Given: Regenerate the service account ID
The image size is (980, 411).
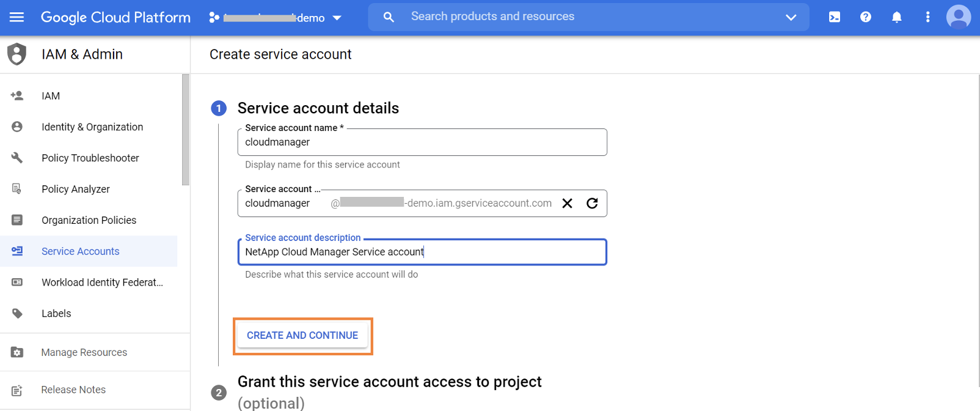Looking at the screenshot, I should [x=592, y=204].
